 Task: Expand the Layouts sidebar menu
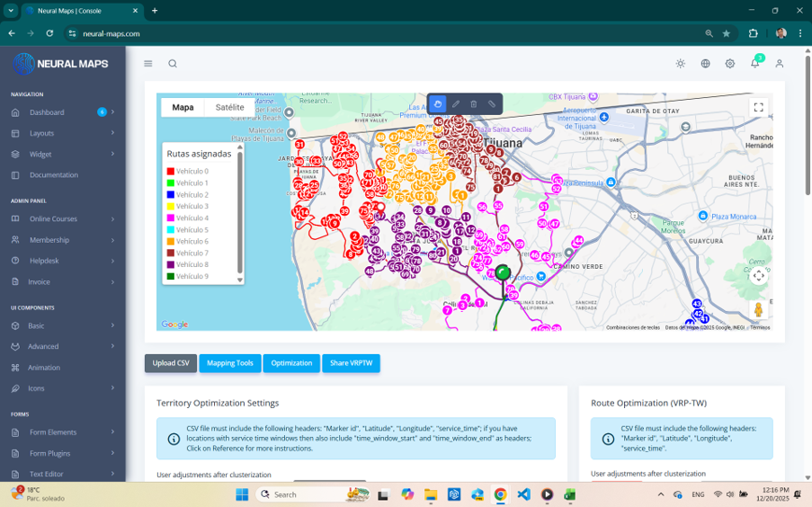tap(112, 133)
